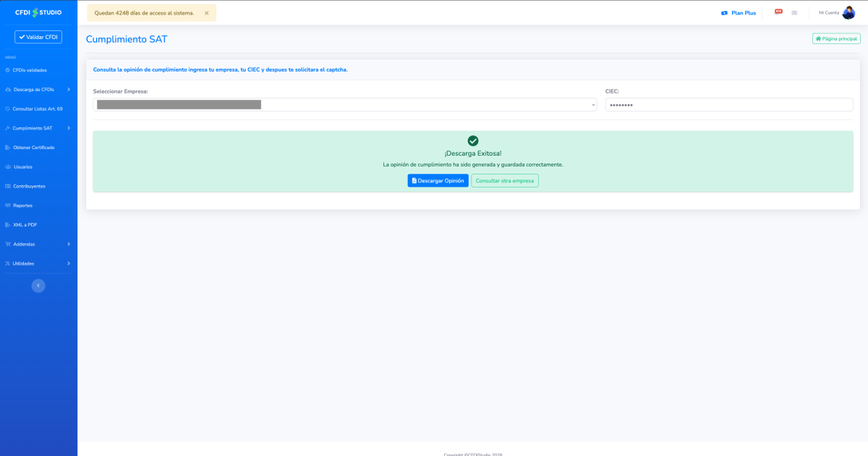Collapse the sidebar with the round arrow button

coord(38,286)
